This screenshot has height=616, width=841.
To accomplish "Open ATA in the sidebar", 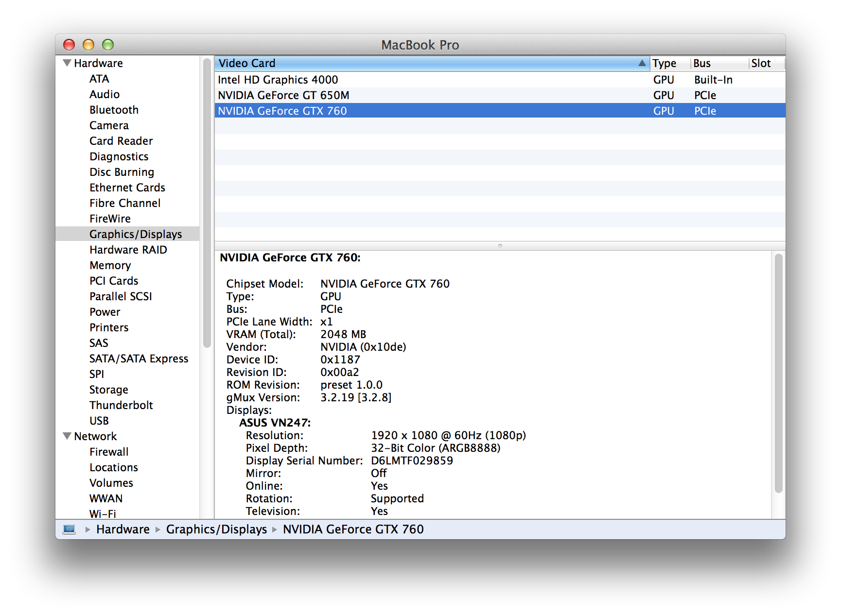I will 99,79.
